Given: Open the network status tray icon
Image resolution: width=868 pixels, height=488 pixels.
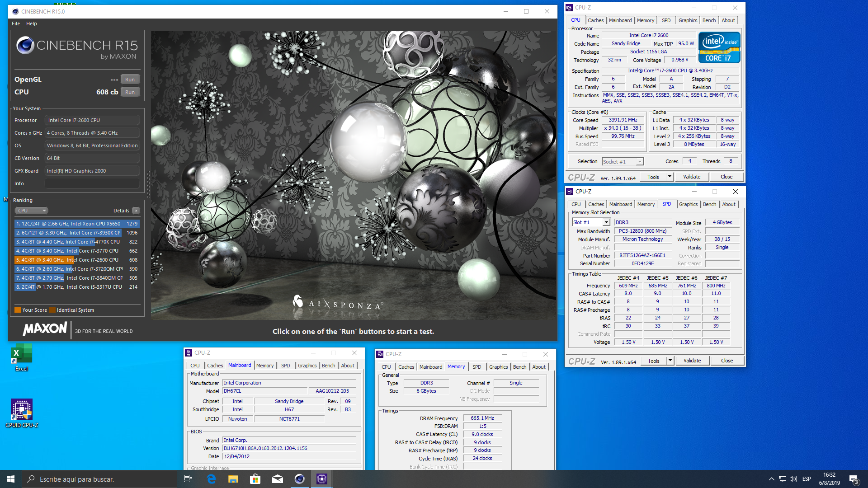Looking at the screenshot, I should click(x=782, y=479).
